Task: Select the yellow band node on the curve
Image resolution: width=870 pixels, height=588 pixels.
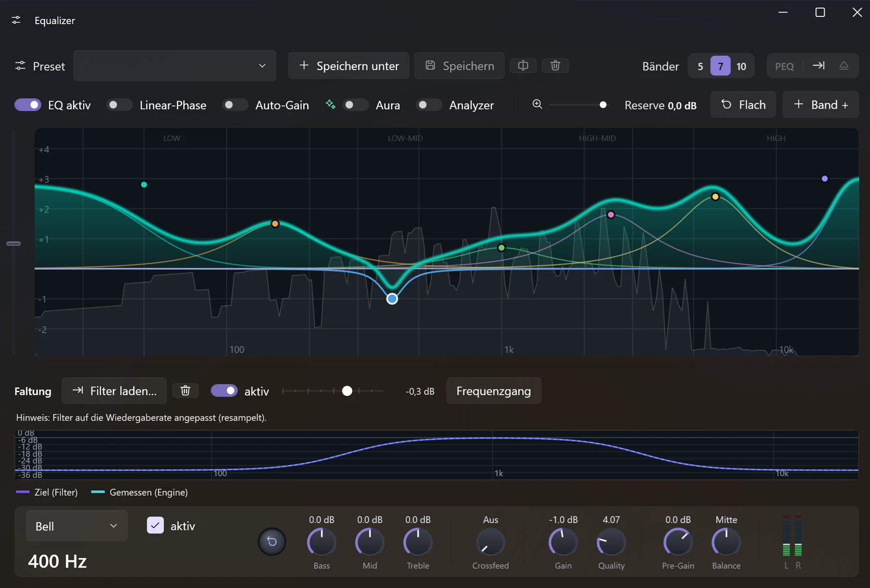Action: pyautogui.click(x=715, y=197)
